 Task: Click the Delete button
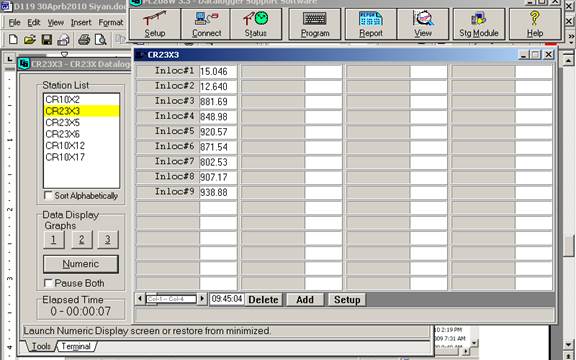(x=263, y=300)
